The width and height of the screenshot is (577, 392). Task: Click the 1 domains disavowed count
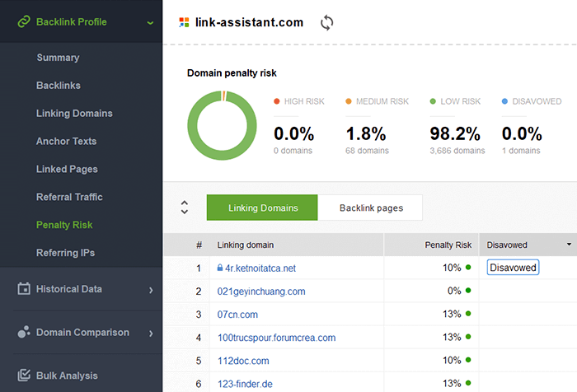[521, 151]
